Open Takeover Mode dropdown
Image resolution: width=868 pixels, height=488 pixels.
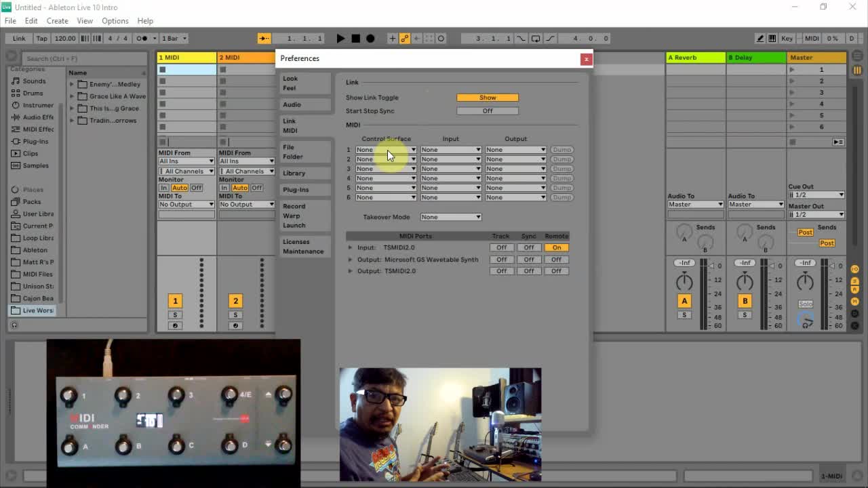[451, 217]
